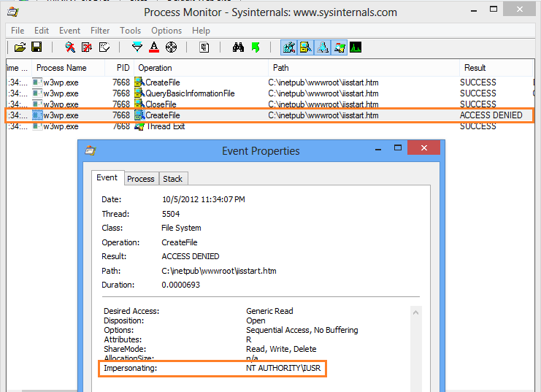The image size is (541, 392).
Task: Click the Path column header
Action: [364, 68]
